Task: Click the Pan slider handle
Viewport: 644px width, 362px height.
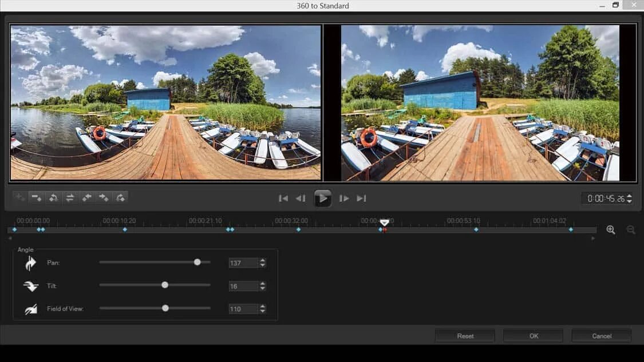Action: (197, 262)
